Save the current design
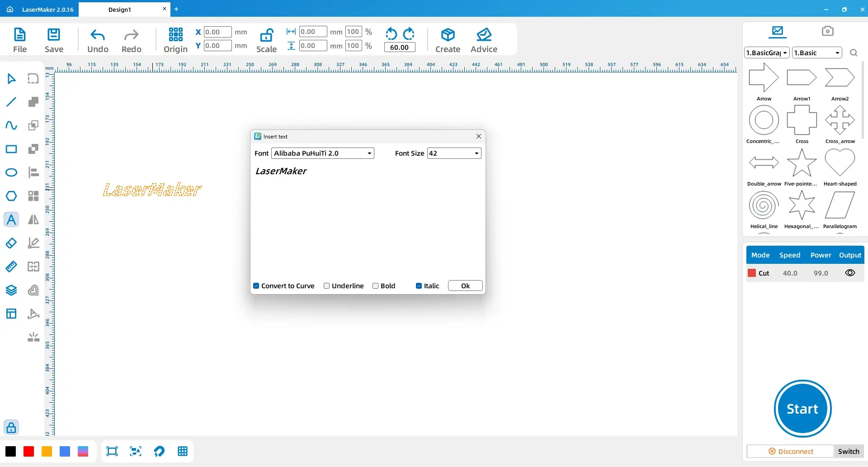Image resolution: width=868 pixels, height=467 pixels. [54, 40]
